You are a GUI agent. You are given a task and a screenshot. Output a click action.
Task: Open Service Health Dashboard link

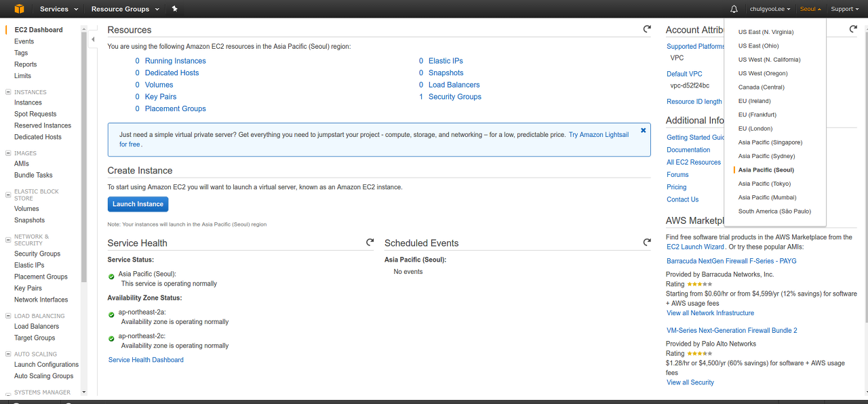pyautogui.click(x=146, y=360)
